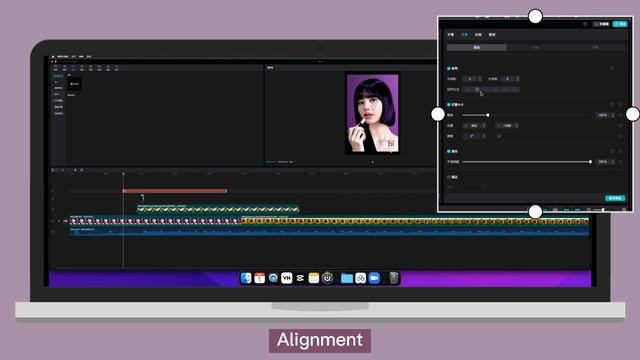Toggle the blend section checkbox above opacity slider
Viewport: 640px width, 360px height.
[449, 151]
